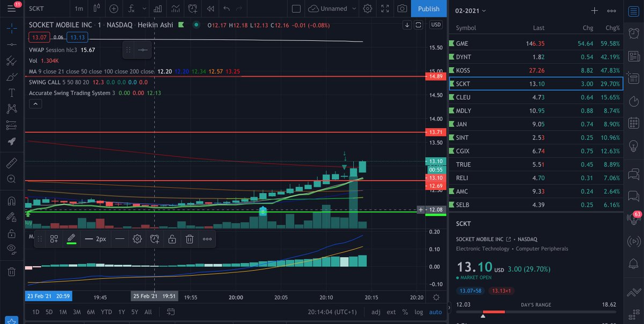Collapse the indicator legend chevron

(x=35, y=105)
